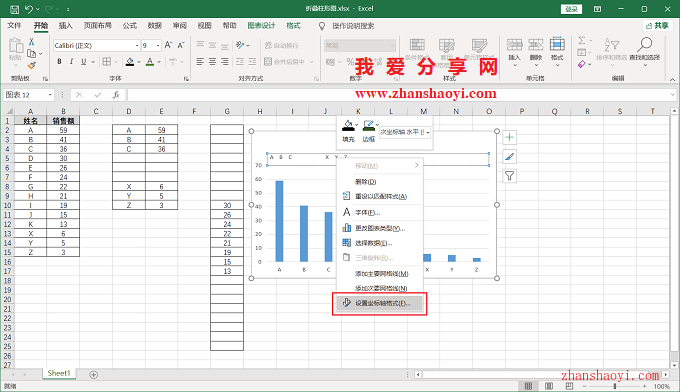The image size is (680, 392).
Task: Click the Undo arrow icon
Action: (x=29, y=9)
